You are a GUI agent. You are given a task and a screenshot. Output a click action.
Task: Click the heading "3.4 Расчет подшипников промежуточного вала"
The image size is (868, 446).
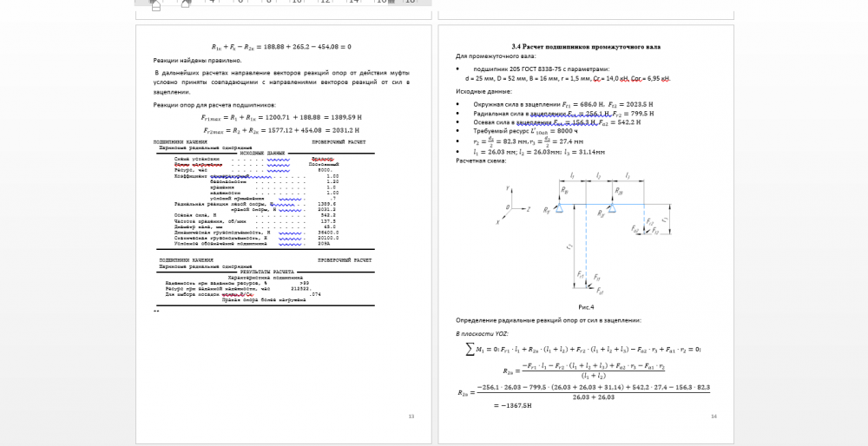pyautogui.click(x=586, y=47)
